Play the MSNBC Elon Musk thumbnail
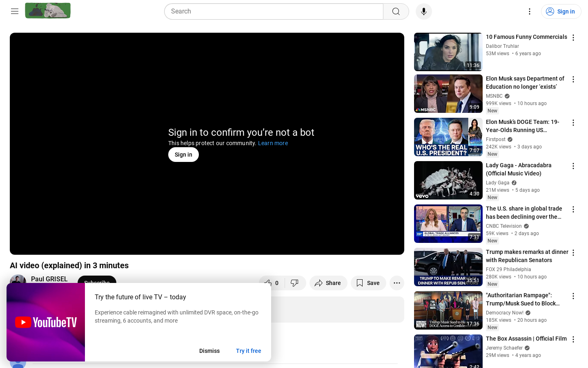 [448, 94]
